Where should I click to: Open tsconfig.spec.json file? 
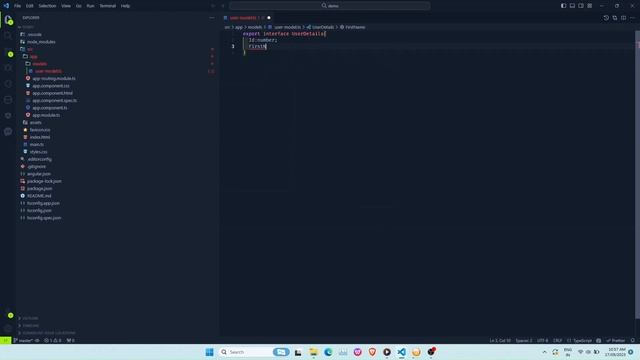[44, 218]
